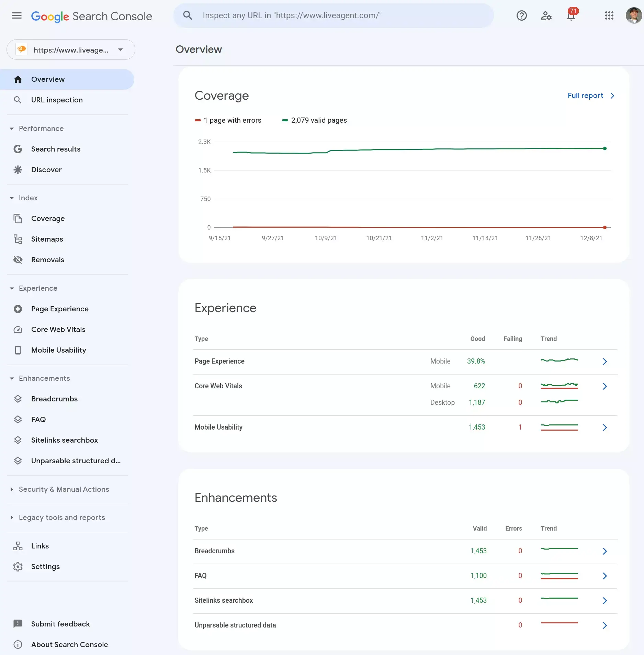Image resolution: width=644 pixels, height=655 pixels.
Task: Open the property selector dropdown
Action: click(120, 49)
